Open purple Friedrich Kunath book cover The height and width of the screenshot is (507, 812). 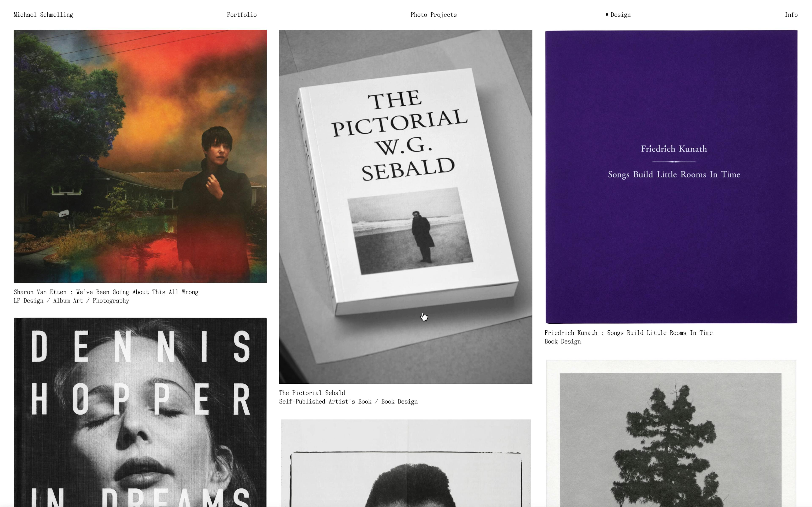(x=671, y=177)
